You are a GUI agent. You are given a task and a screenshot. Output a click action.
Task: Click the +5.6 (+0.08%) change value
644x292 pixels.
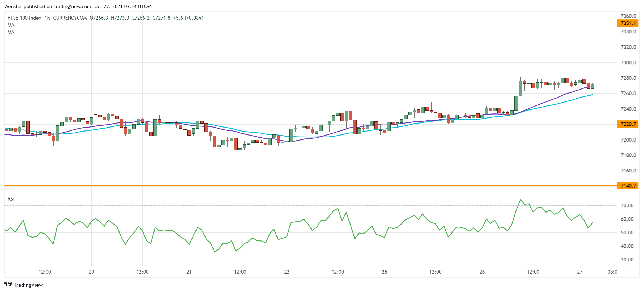pos(188,18)
